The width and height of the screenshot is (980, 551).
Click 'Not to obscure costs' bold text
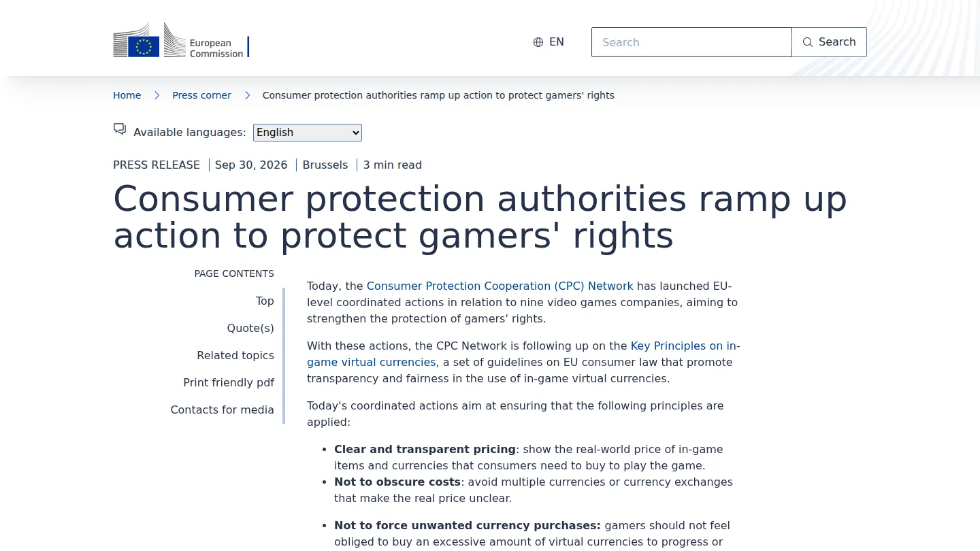click(x=397, y=482)
